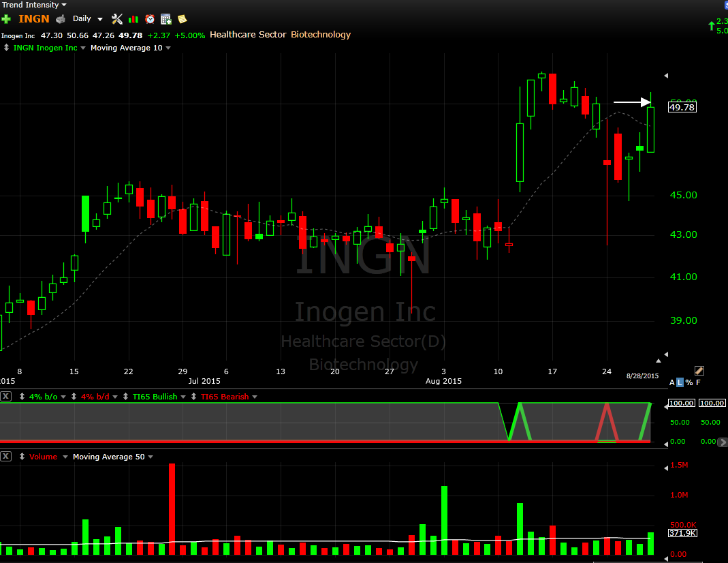The image size is (728, 563).
Task: Open the alarm clock alert icon
Action: [x=150, y=19]
